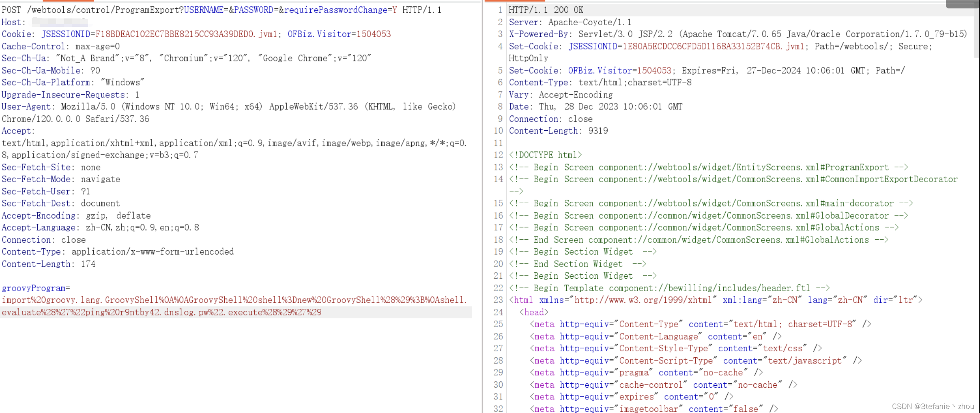Screen dimensions: 980x413
Task: Select response Content-Length: 9319 header
Action: coord(558,131)
